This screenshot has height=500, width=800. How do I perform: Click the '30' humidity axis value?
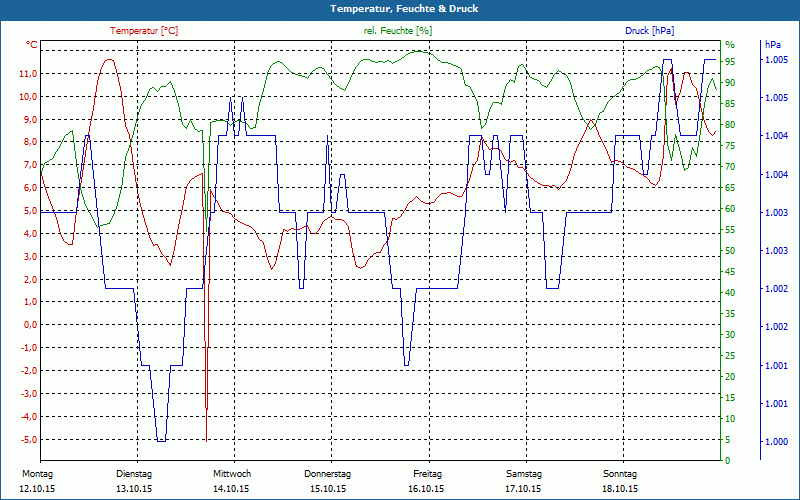[730, 335]
